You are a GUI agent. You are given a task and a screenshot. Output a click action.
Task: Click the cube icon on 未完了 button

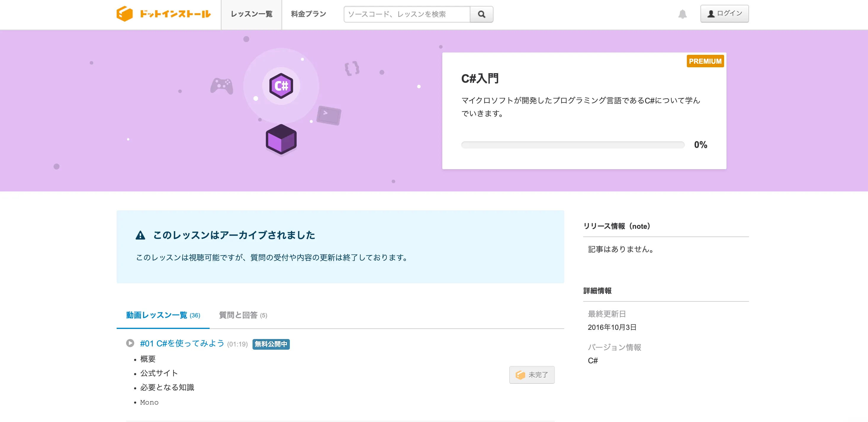click(x=520, y=375)
